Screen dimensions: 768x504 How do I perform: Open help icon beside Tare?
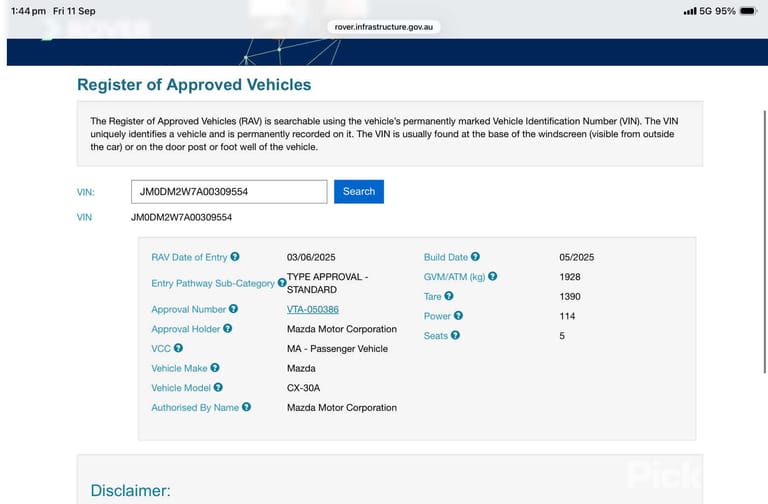click(x=449, y=296)
